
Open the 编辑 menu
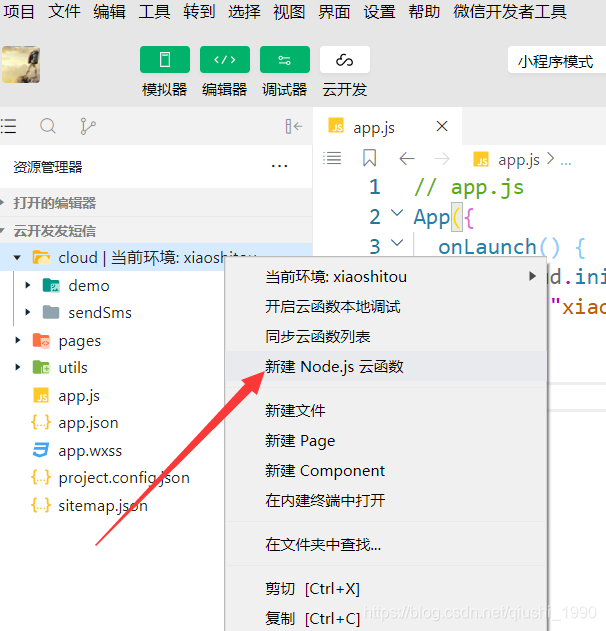coord(109,11)
